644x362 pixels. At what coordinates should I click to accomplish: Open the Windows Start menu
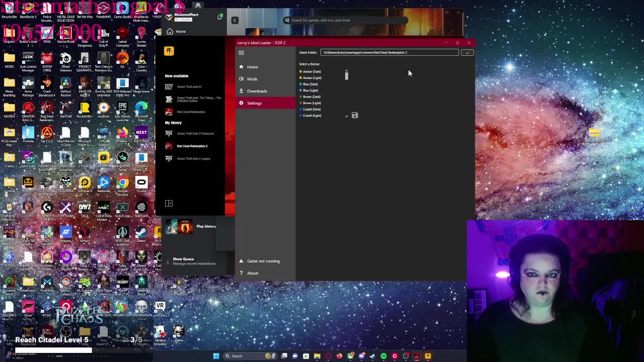point(216,356)
